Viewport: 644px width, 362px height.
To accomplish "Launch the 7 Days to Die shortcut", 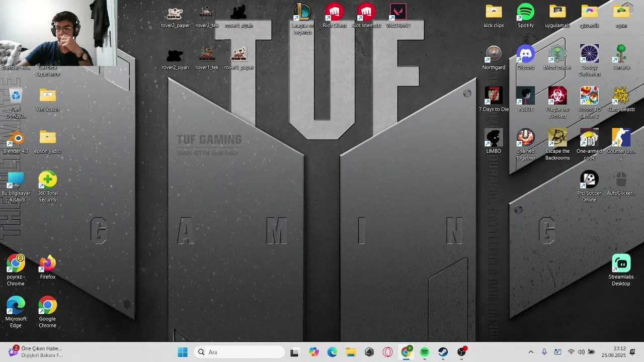I will click(494, 100).
